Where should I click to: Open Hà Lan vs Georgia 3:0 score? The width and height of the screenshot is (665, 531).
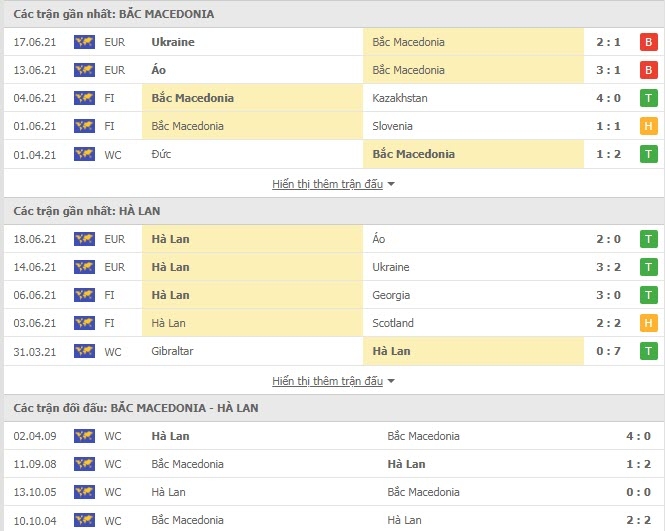(x=608, y=295)
